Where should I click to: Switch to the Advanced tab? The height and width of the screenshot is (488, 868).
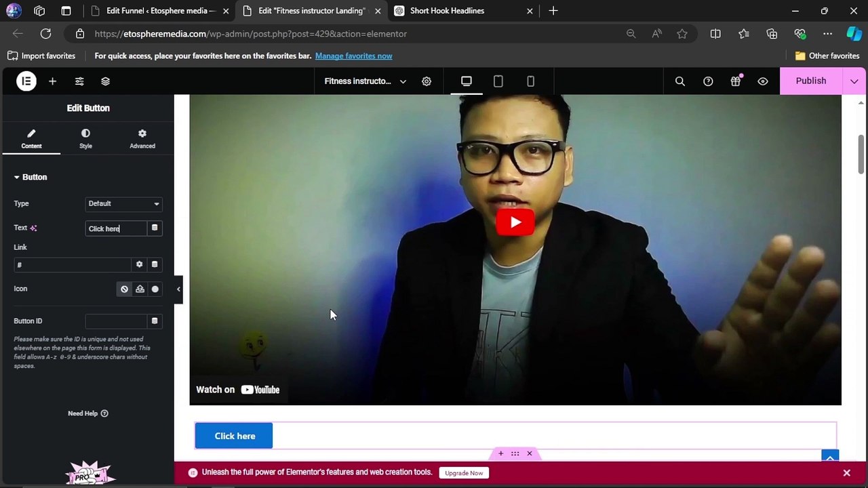point(142,139)
